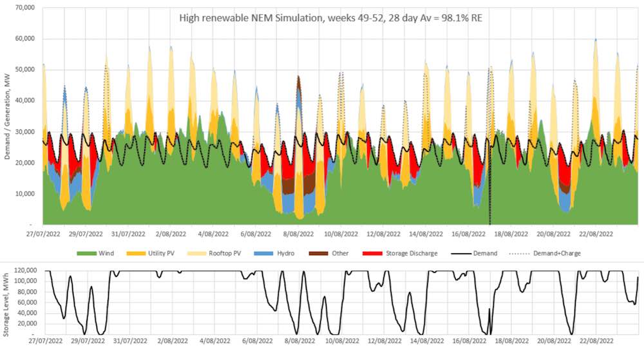
Task: Click 16/08/2022 on the upper chart axis
Action: tap(469, 234)
